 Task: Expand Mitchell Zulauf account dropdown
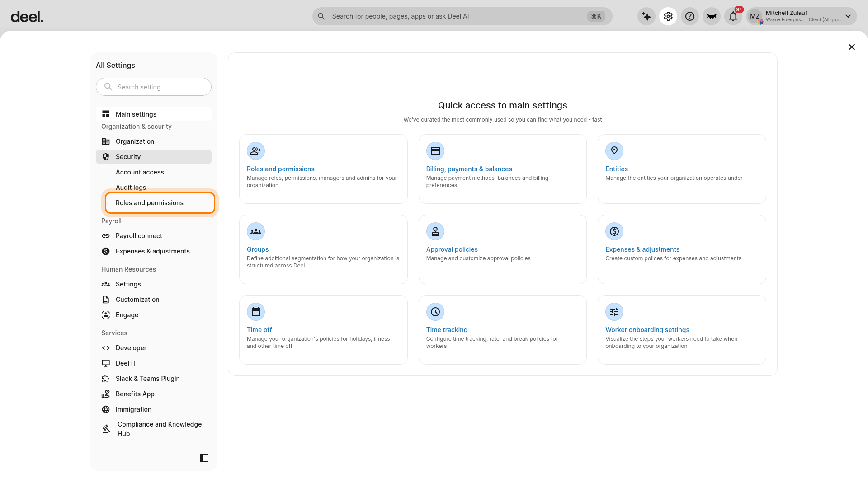(x=848, y=16)
